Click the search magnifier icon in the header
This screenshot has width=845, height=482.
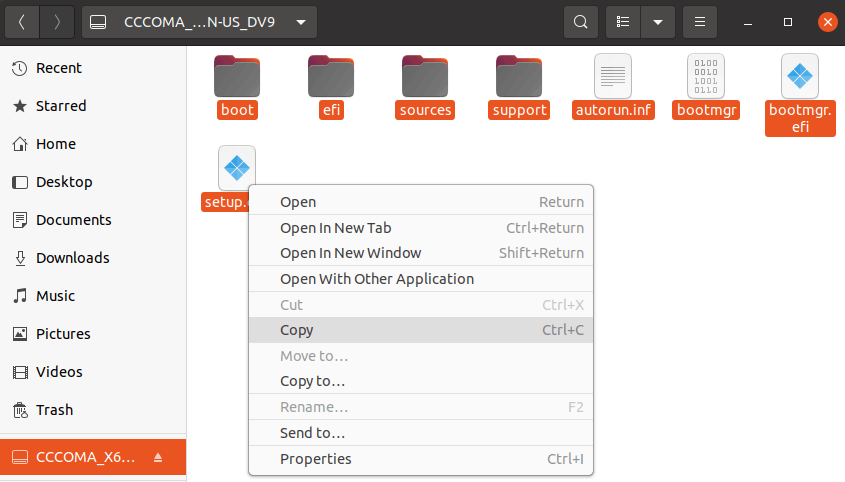click(580, 21)
